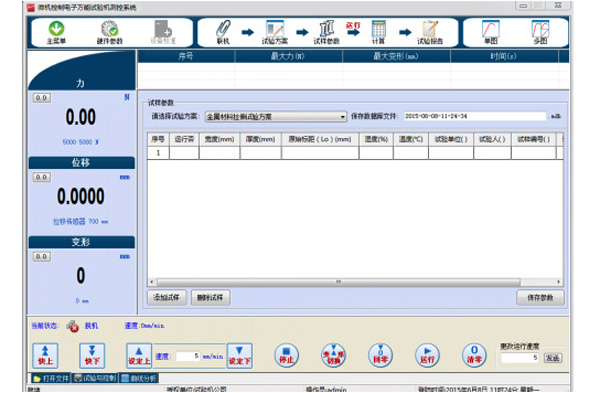Viewport: 600px width, 393px height.
Task: Open hardware parameters gear icon
Action: [109, 29]
